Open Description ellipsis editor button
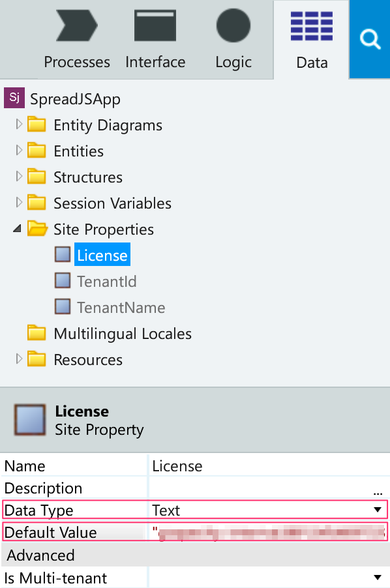 click(378, 492)
